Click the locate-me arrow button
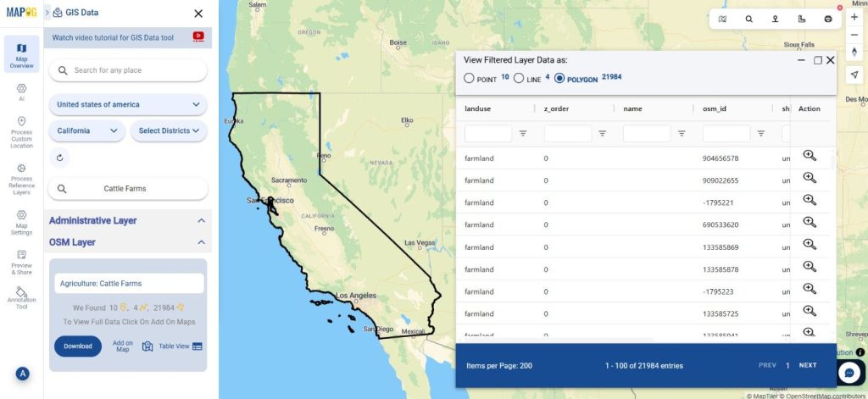The height and width of the screenshot is (399, 868). tap(854, 75)
